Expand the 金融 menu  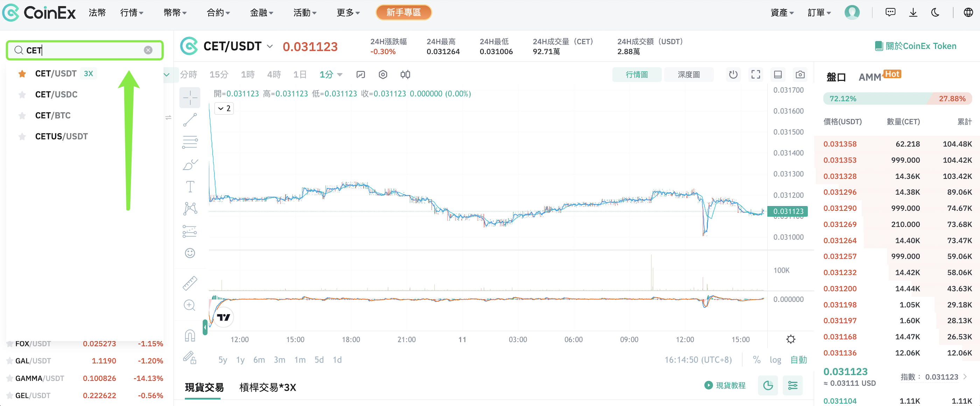(262, 13)
